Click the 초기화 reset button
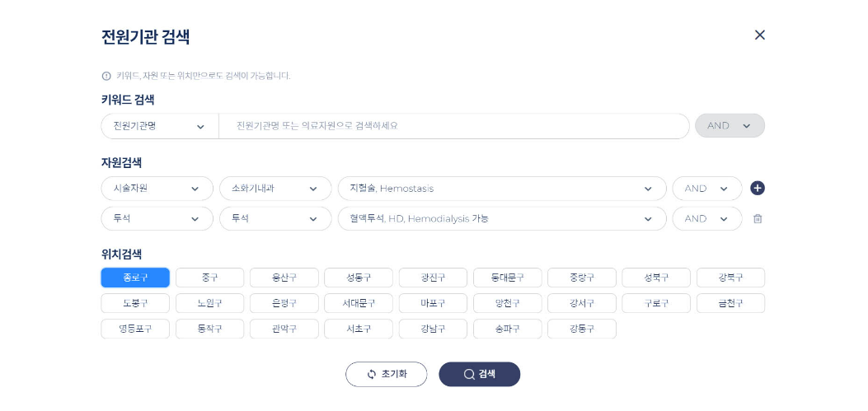This screenshot has height=411, width=868. pyautogui.click(x=387, y=375)
